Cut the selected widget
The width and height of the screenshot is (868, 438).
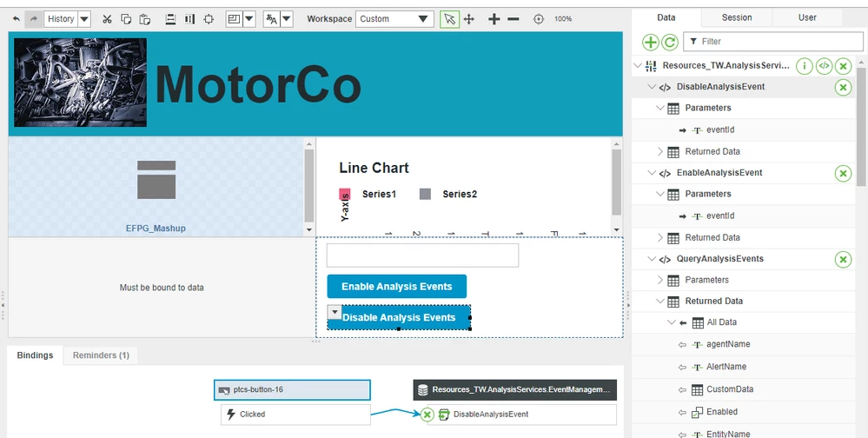pos(108,19)
